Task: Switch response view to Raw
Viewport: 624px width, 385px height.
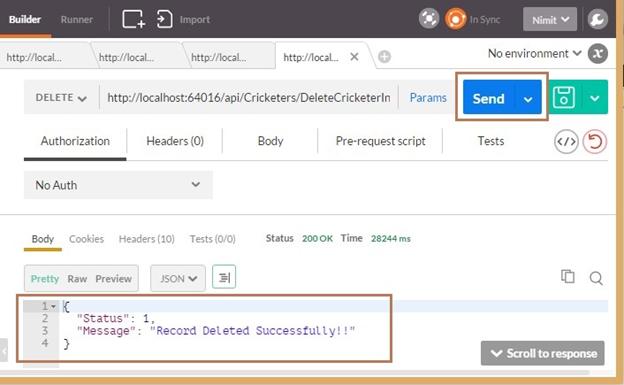Action: [77, 279]
